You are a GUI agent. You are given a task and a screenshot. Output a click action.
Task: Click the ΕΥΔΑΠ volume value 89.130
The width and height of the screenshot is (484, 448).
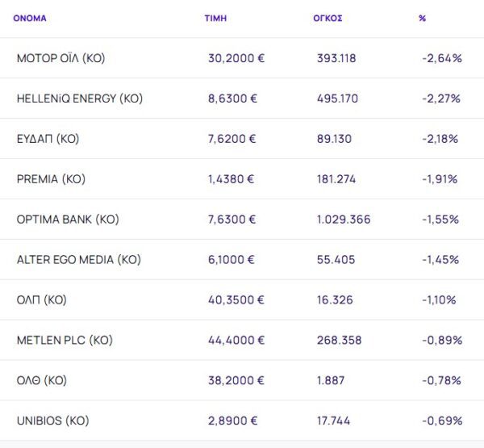[x=334, y=139]
